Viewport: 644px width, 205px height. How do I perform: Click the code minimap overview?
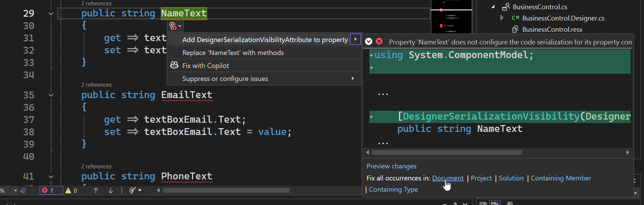tap(451, 16)
